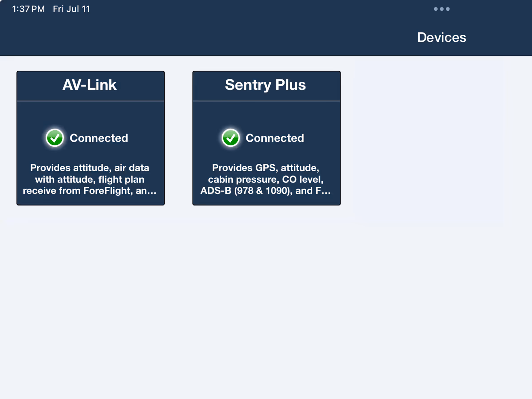Tap the green checkmark icon on AV-Link
Screen dimensions: 532x399
[55, 138]
